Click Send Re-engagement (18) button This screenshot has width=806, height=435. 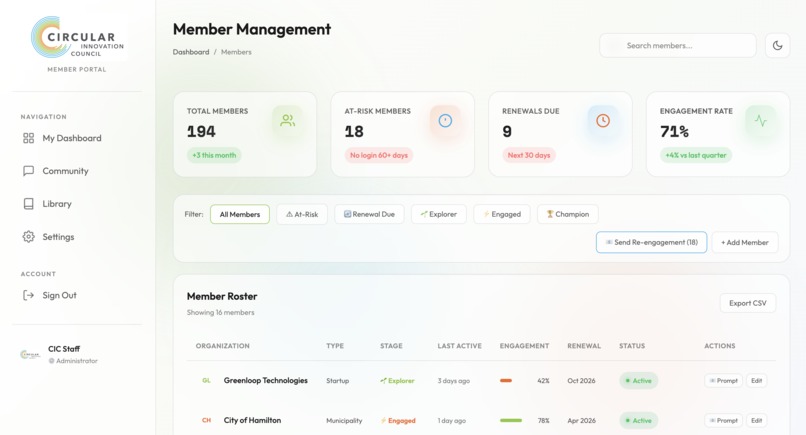click(x=651, y=242)
